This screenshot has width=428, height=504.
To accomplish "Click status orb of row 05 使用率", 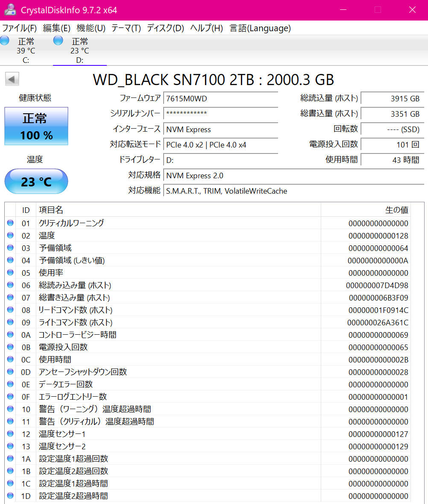I will (x=10, y=272).
